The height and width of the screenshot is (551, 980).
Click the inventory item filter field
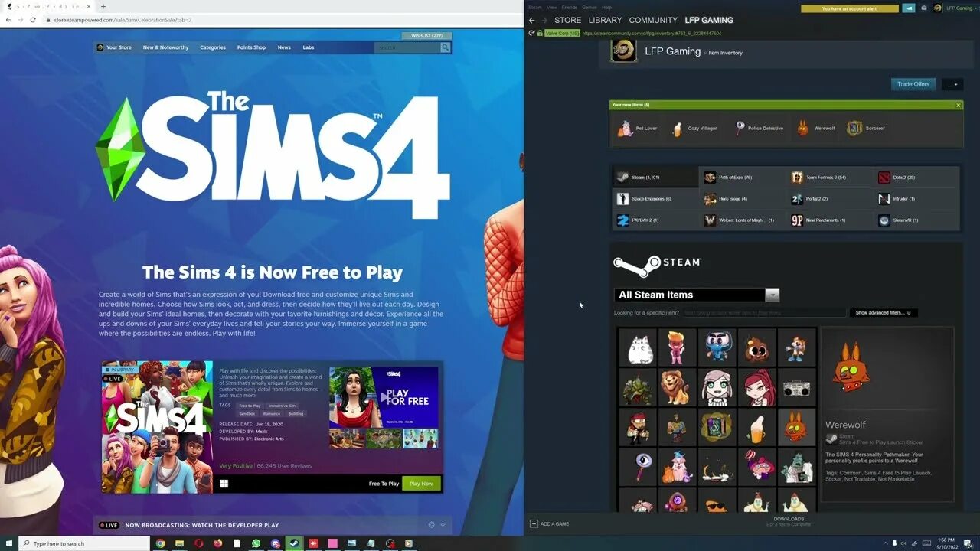tap(763, 313)
